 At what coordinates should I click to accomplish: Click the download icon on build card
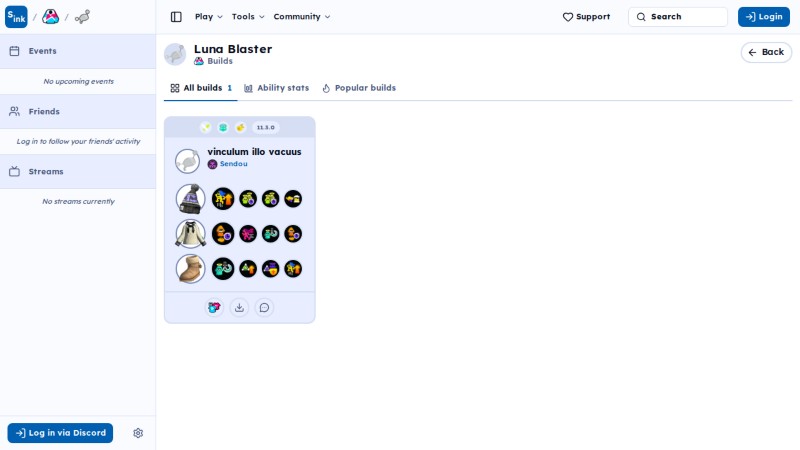click(239, 307)
